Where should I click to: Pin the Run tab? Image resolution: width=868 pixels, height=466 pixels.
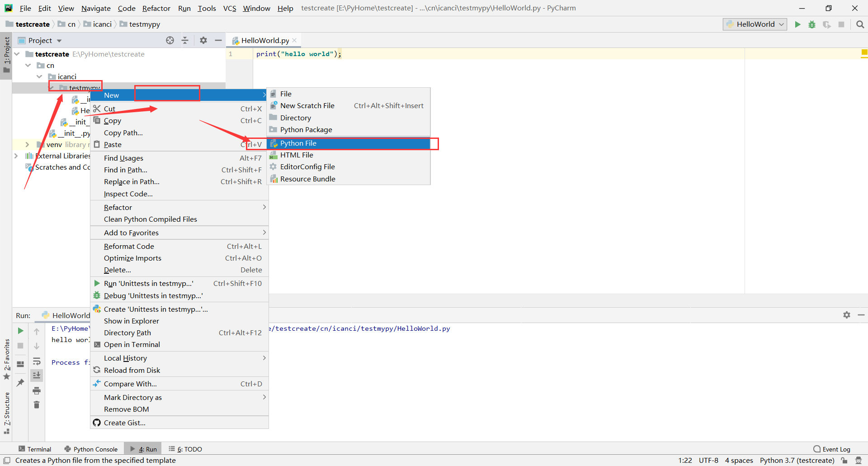[x=20, y=383]
